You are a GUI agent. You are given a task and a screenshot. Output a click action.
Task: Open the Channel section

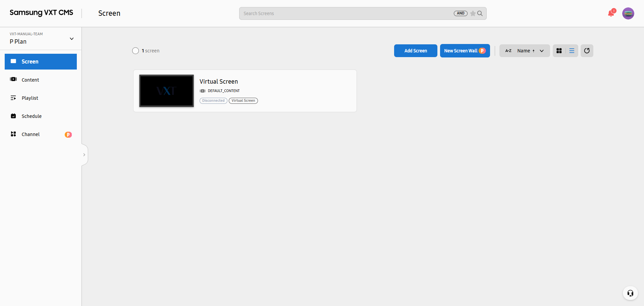pyautogui.click(x=41, y=134)
